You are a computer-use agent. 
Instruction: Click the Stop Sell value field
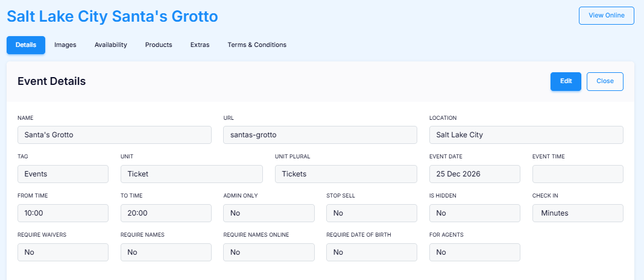pos(371,213)
